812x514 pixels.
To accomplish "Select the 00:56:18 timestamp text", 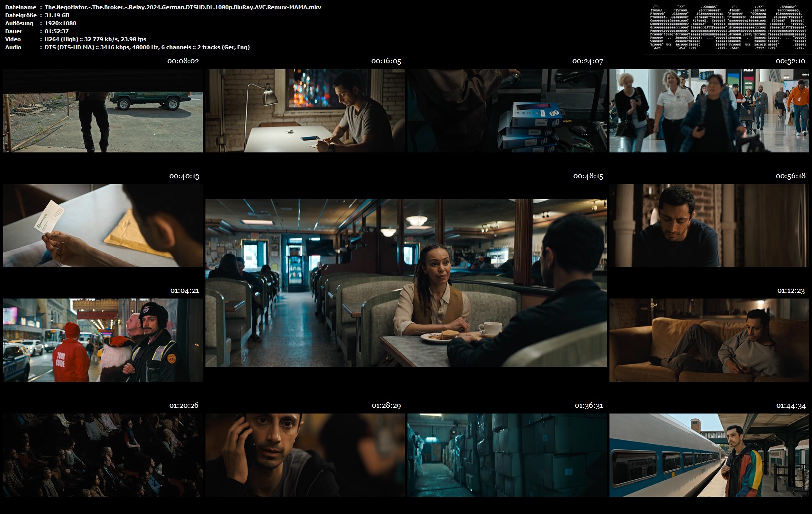I will [x=790, y=176].
